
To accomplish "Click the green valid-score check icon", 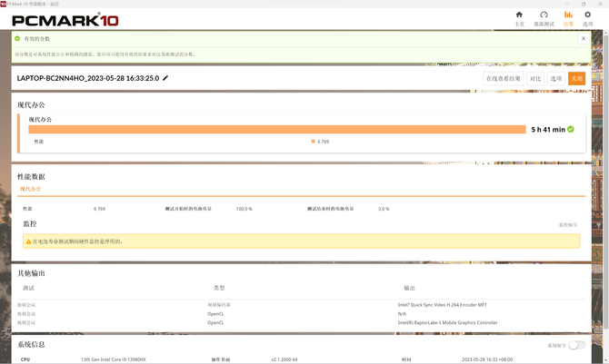I will [x=17, y=38].
